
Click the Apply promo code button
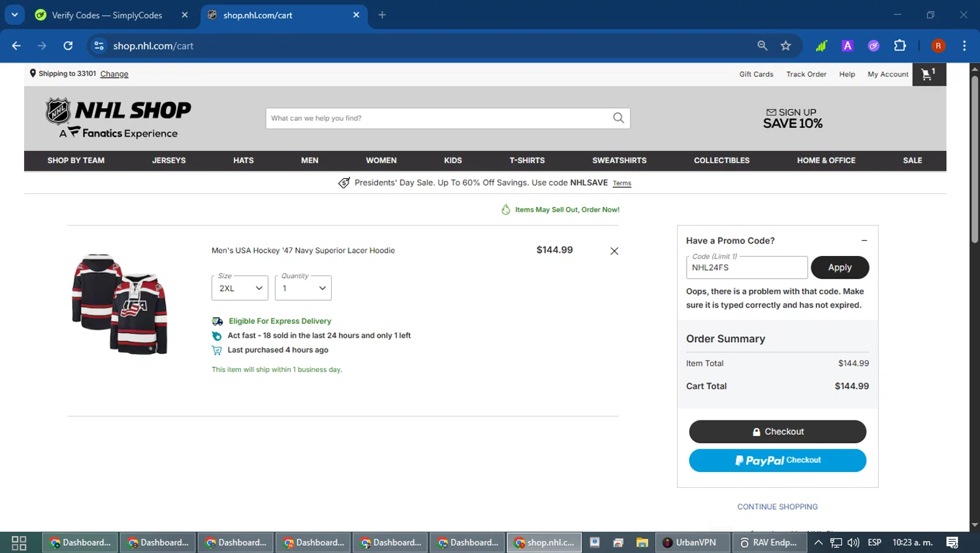[840, 267]
